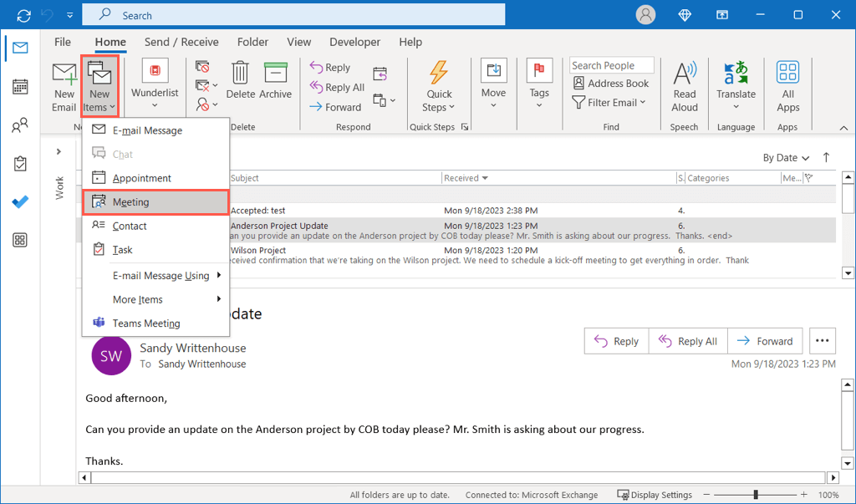Open the Wunderlist add-in
Image resolution: width=856 pixels, height=504 pixels.
155,84
